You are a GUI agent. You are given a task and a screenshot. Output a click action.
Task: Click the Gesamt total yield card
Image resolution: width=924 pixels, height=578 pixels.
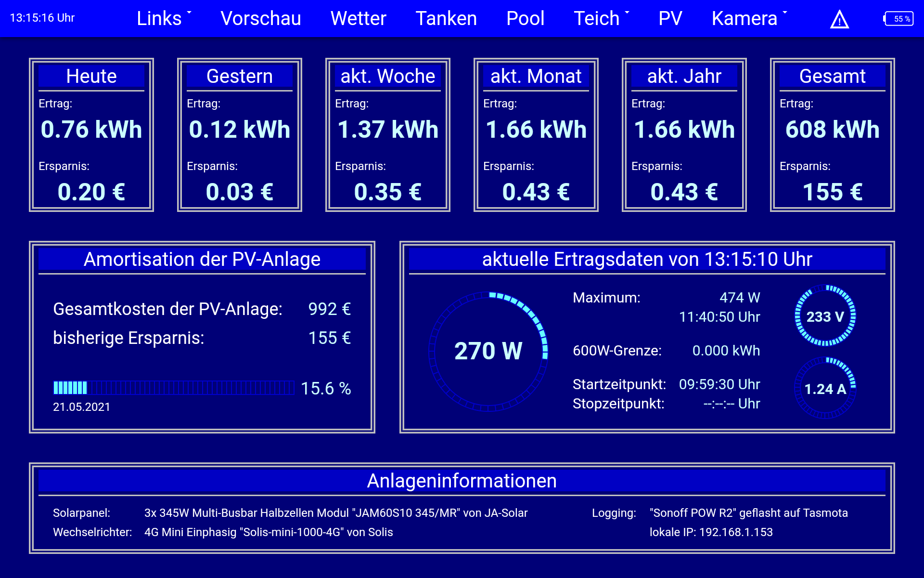[832, 135]
